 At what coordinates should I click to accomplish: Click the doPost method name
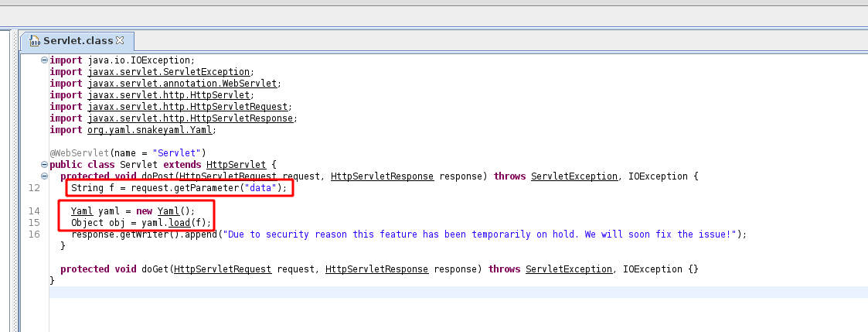coord(158,176)
